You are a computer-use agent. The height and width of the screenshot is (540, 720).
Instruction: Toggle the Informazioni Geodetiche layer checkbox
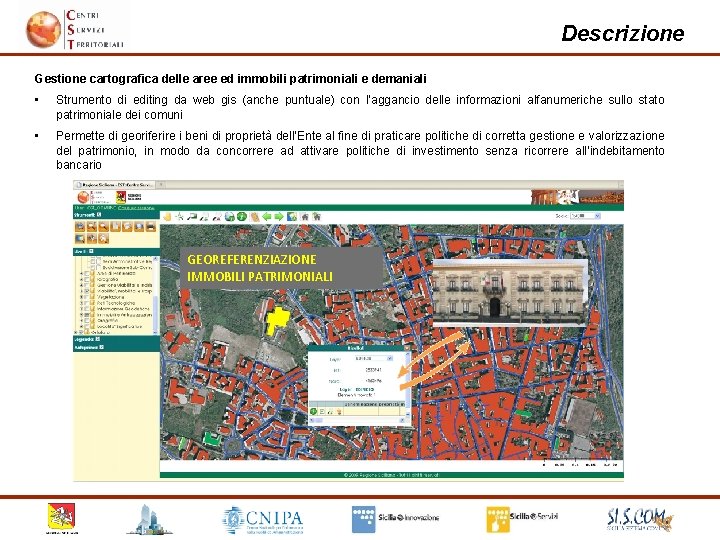coord(87,309)
